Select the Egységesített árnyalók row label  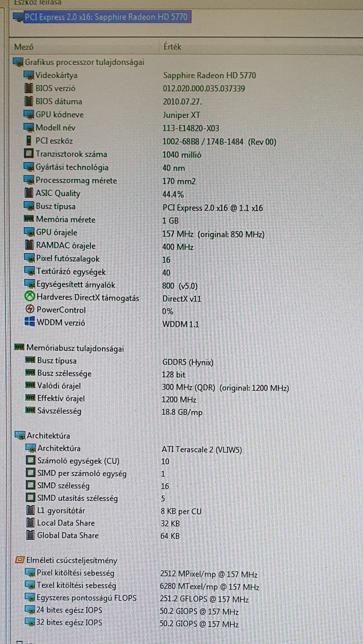click(x=76, y=285)
